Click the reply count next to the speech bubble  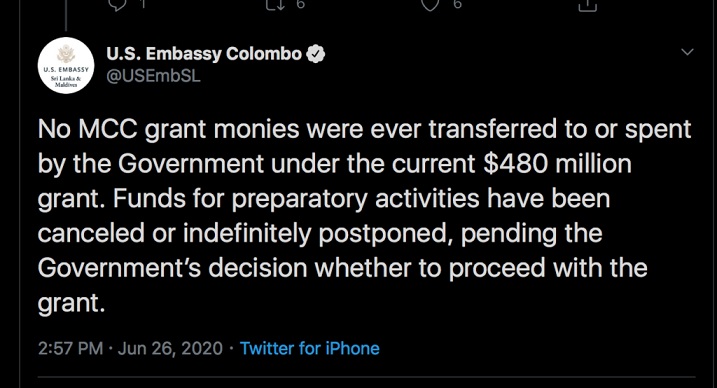coord(143,4)
